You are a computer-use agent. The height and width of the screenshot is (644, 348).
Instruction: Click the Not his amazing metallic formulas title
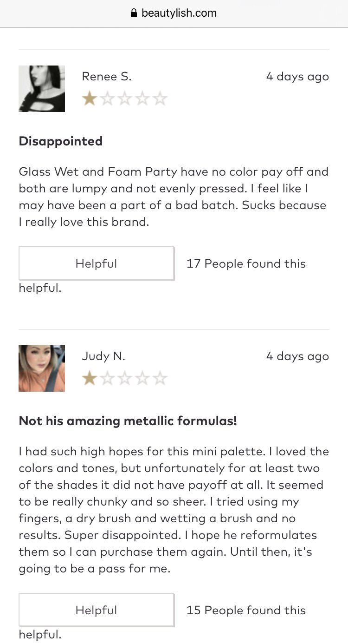[x=128, y=421]
